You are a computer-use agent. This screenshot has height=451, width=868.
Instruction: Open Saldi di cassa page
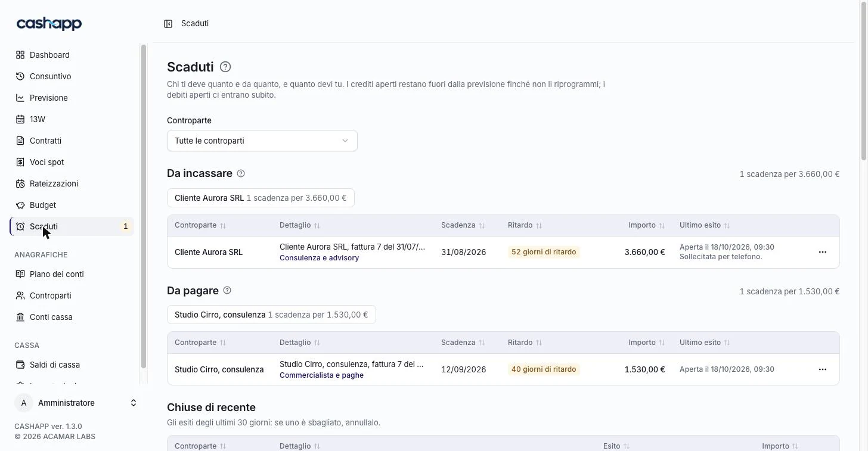pos(72,365)
